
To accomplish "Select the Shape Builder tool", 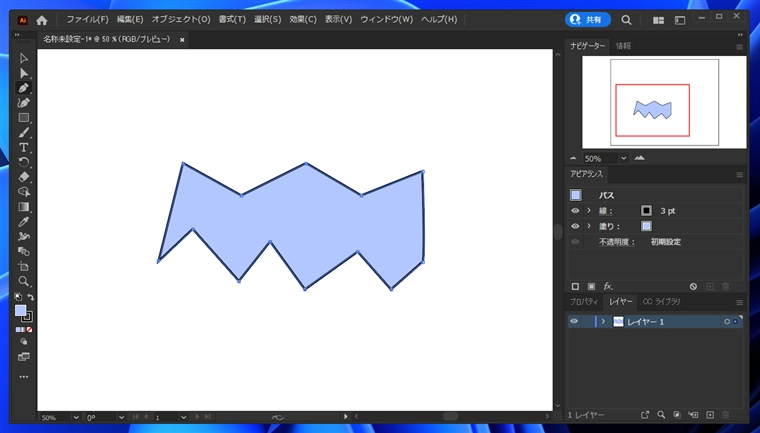I will click(23, 192).
